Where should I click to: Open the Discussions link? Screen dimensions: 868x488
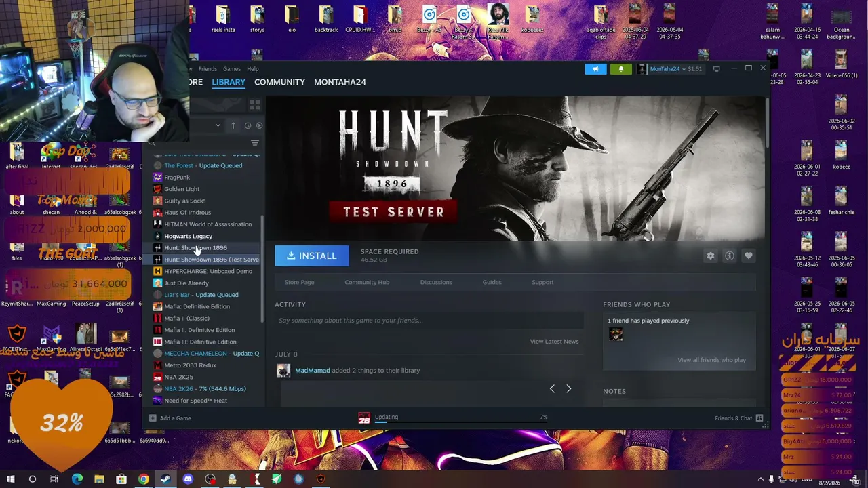tap(436, 282)
